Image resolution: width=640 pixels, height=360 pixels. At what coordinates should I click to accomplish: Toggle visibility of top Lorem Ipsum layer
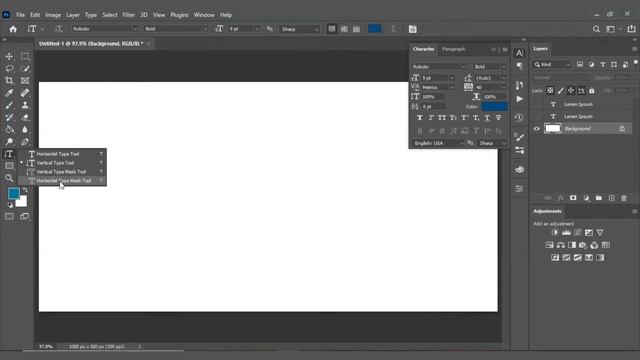[x=537, y=104]
